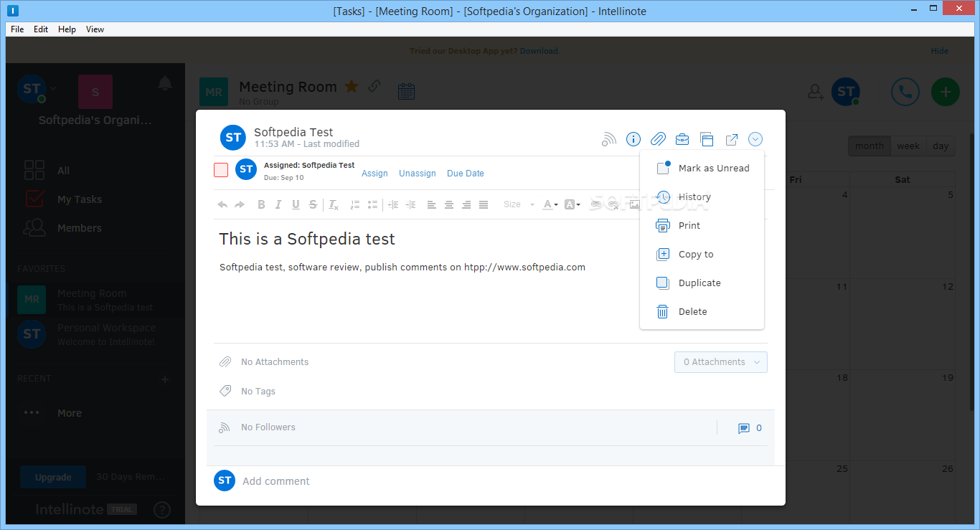
Task: Apply bold formatting
Action: tap(261, 204)
